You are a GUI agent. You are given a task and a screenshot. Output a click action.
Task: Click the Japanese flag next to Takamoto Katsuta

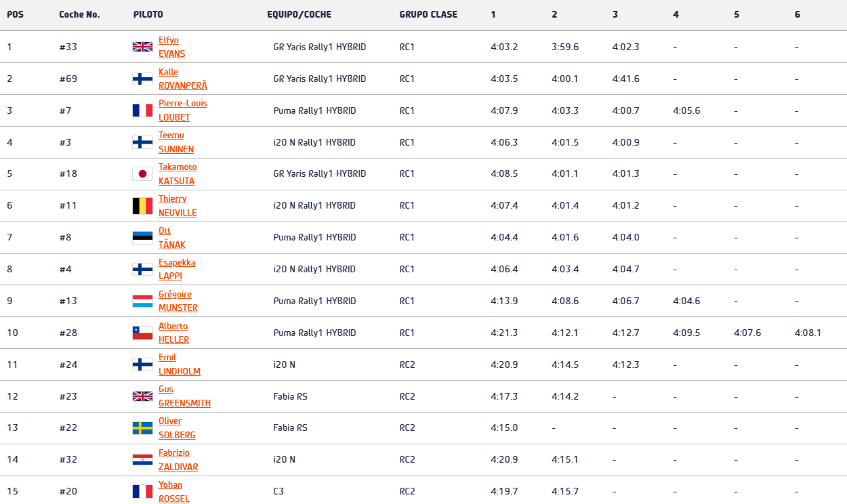142,174
